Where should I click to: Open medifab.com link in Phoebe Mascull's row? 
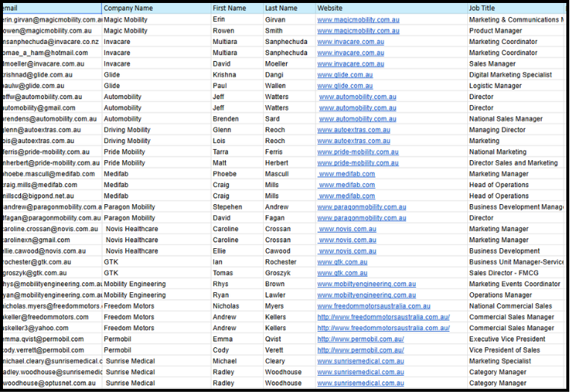point(346,174)
